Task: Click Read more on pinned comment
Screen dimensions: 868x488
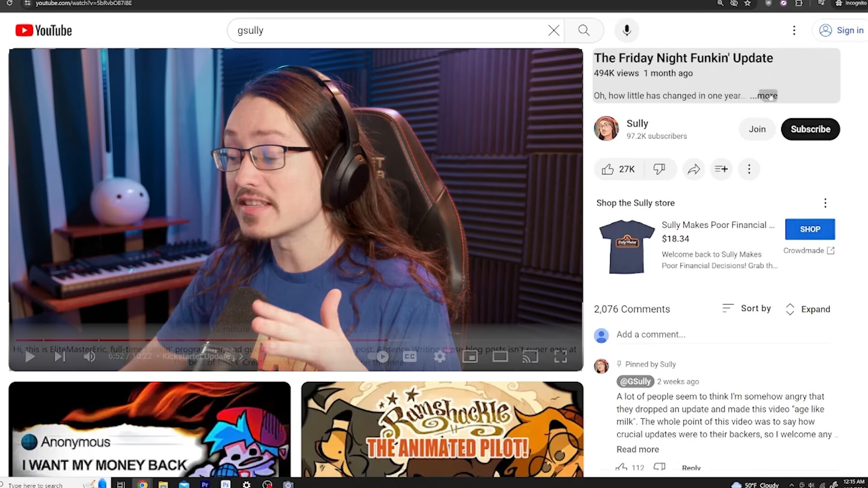Action: (x=637, y=449)
